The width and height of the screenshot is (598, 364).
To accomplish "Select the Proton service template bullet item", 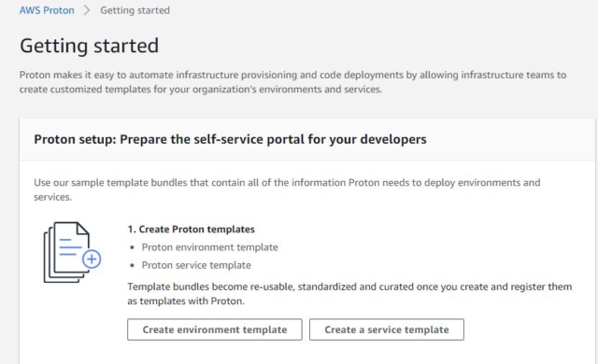I will click(x=196, y=265).
